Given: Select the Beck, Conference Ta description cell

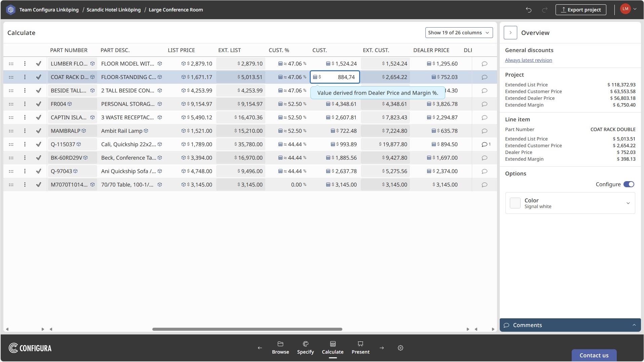Looking at the screenshot, I should [131, 158].
